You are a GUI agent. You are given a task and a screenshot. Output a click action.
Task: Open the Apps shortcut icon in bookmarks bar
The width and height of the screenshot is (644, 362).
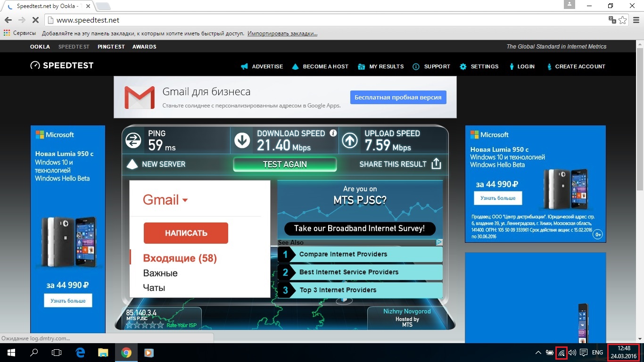pos(7,33)
